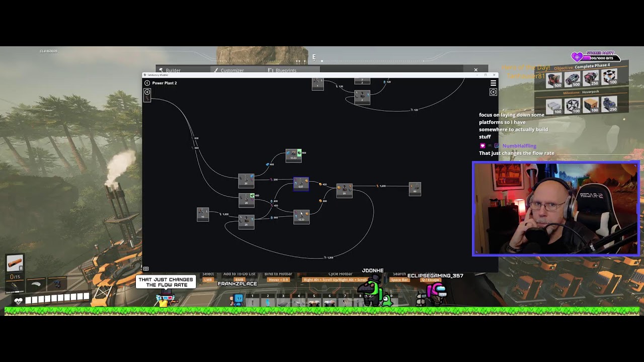Open the hamburger menu in Satisfactory Modeler
The width and height of the screenshot is (644, 362).
point(493,83)
